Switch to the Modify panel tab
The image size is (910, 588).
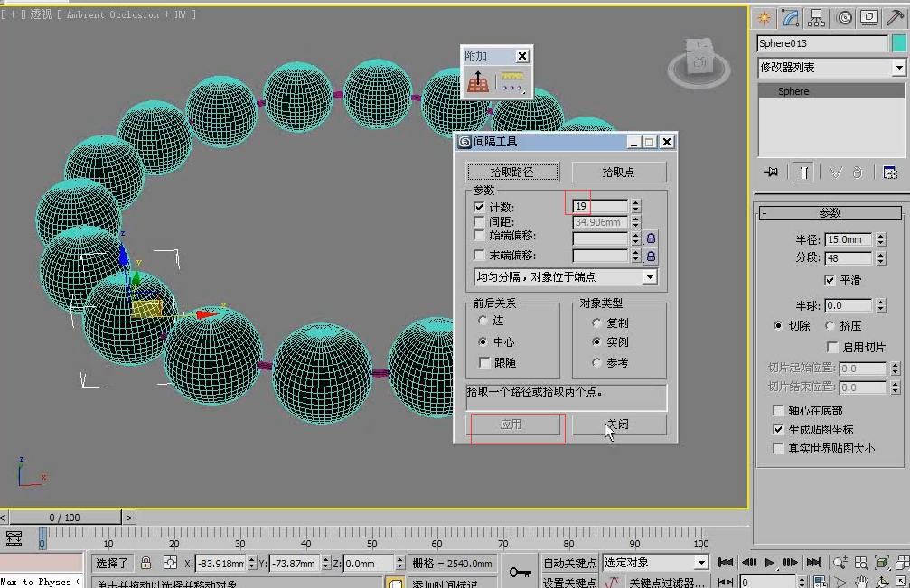790,18
